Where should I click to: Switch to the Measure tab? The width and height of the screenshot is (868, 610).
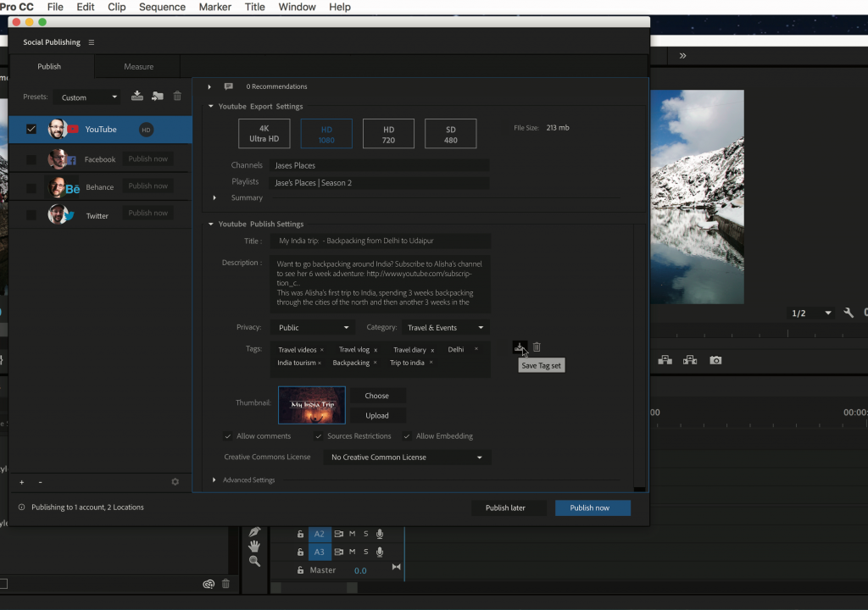(138, 66)
